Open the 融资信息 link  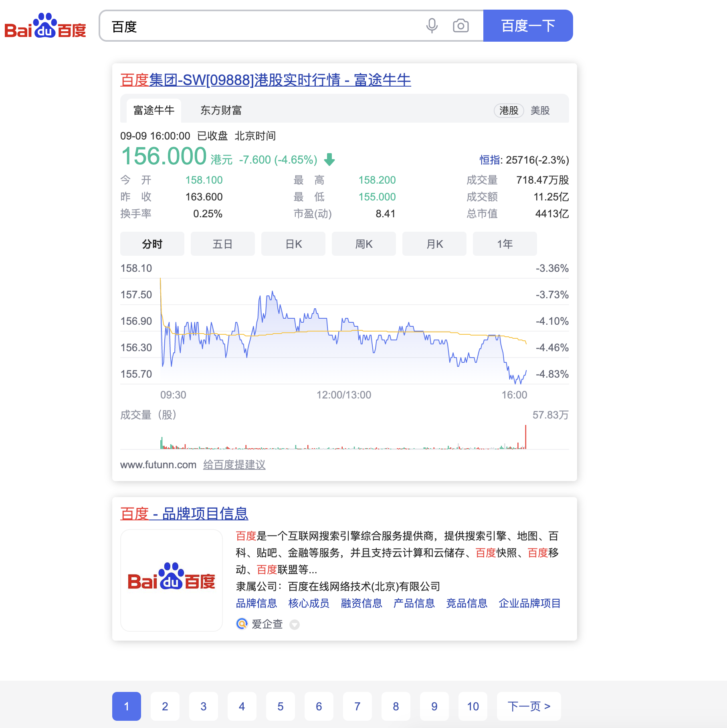point(361,603)
